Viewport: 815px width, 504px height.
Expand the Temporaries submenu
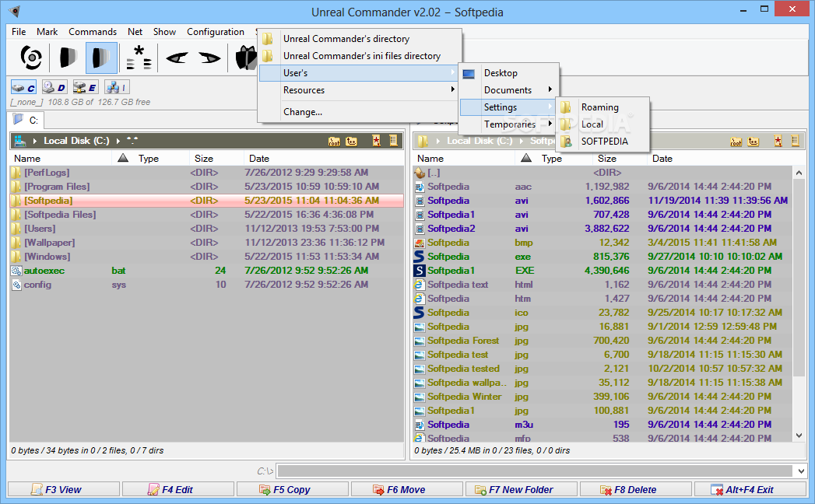click(508, 124)
